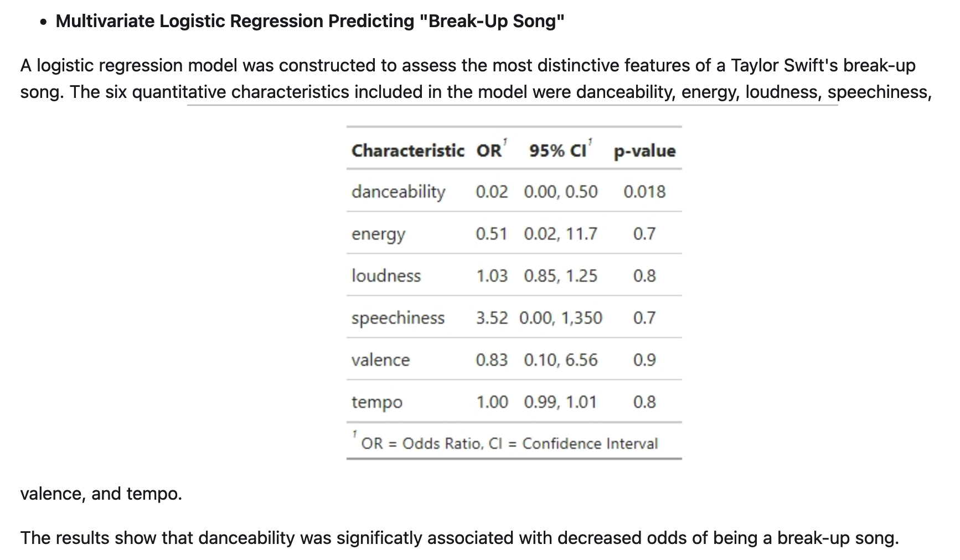Select the tempo row label
Image resolution: width=960 pixels, height=560 pixels.
pos(376,402)
